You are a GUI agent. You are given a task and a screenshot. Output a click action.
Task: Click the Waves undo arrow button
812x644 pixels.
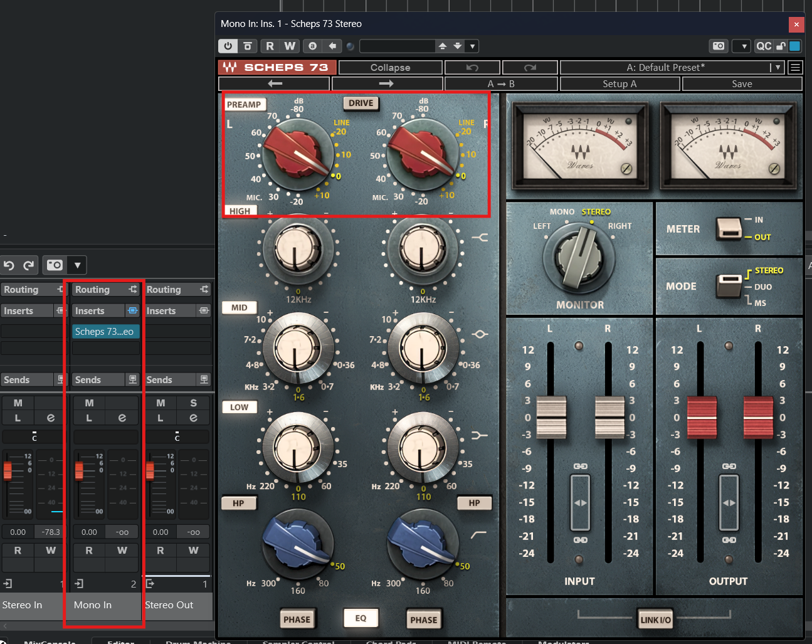pos(473,67)
